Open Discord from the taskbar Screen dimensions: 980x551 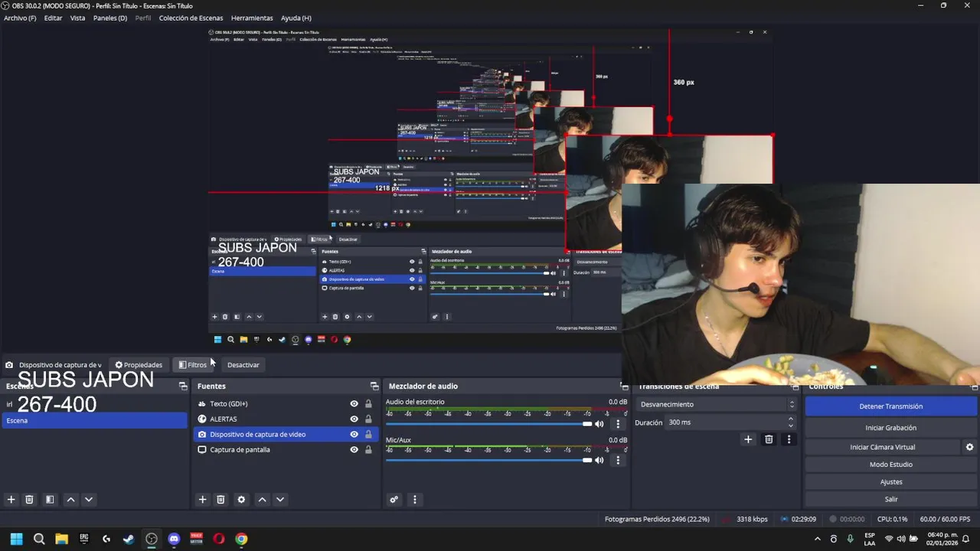click(x=174, y=539)
